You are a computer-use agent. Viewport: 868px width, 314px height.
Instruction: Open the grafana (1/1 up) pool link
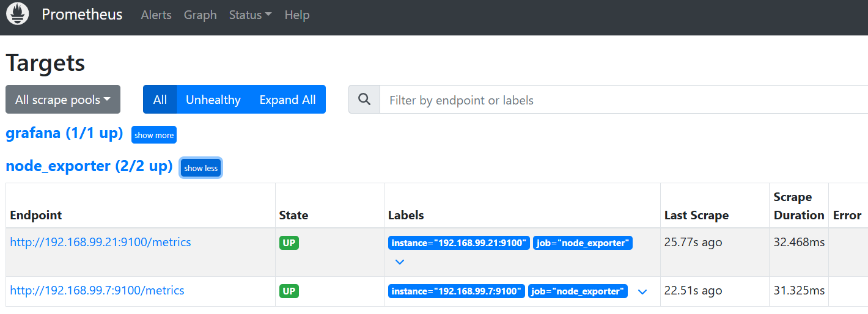pos(65,133)
